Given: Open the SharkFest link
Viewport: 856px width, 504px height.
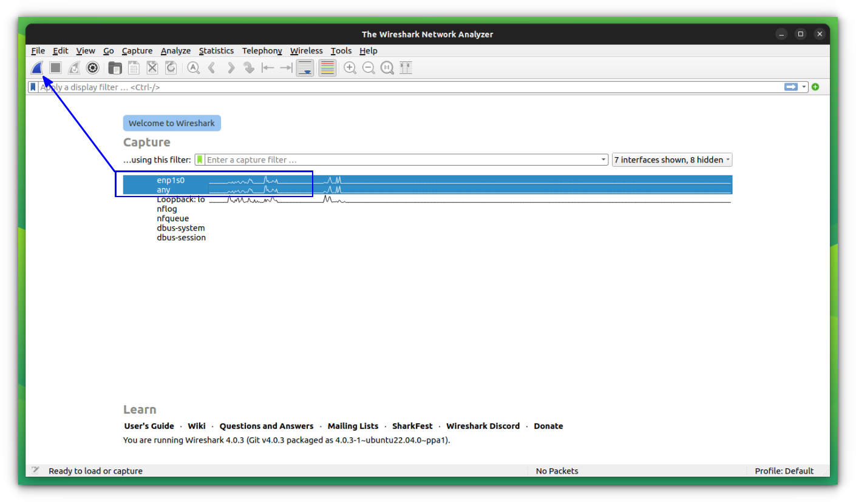Looking at the screenshot, I should [x=412, y=426].
